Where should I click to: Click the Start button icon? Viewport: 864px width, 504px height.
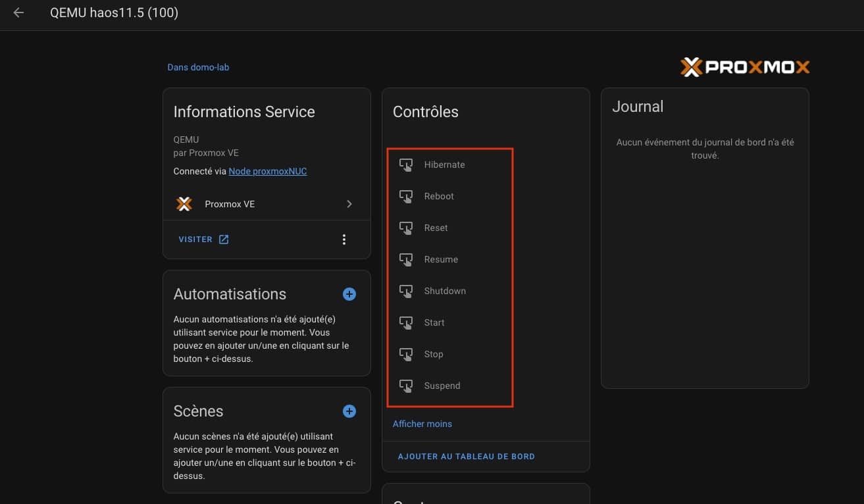pyautogui.click(x=406, y=322)
